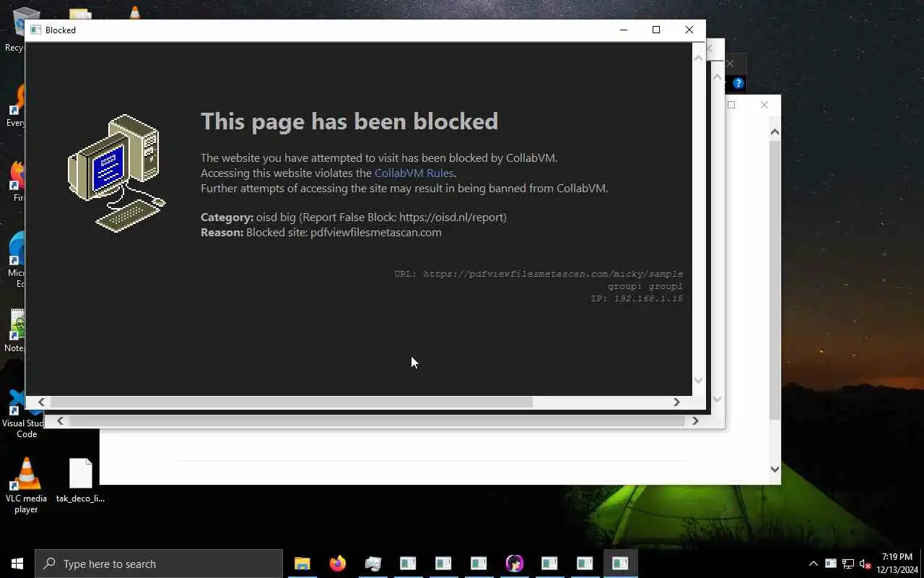This screenshot has height=578, width=924.
Task: Click the 'IP: 192.168.1.15' text
Action: click(637, 298)
